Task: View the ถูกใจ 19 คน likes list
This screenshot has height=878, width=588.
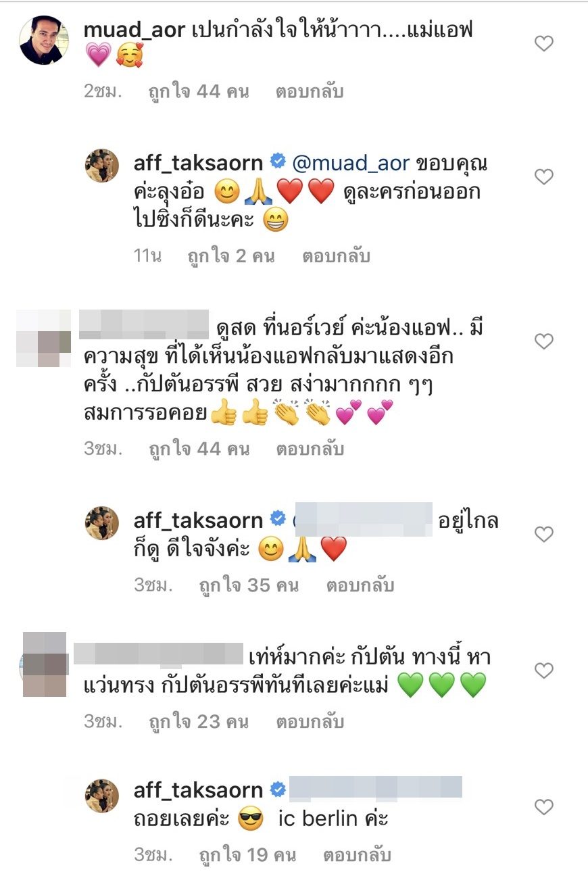Action: tap(247, 855)
